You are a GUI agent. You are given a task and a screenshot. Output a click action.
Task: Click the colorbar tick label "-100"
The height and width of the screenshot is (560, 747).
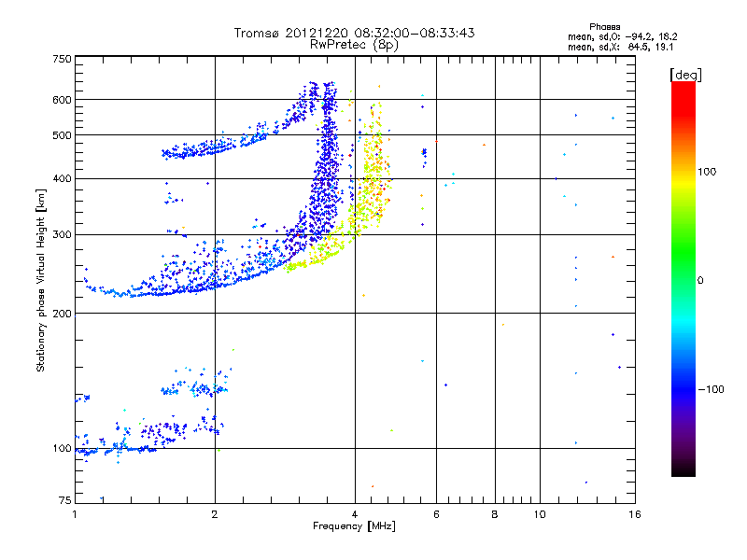[x=711, y=389]
